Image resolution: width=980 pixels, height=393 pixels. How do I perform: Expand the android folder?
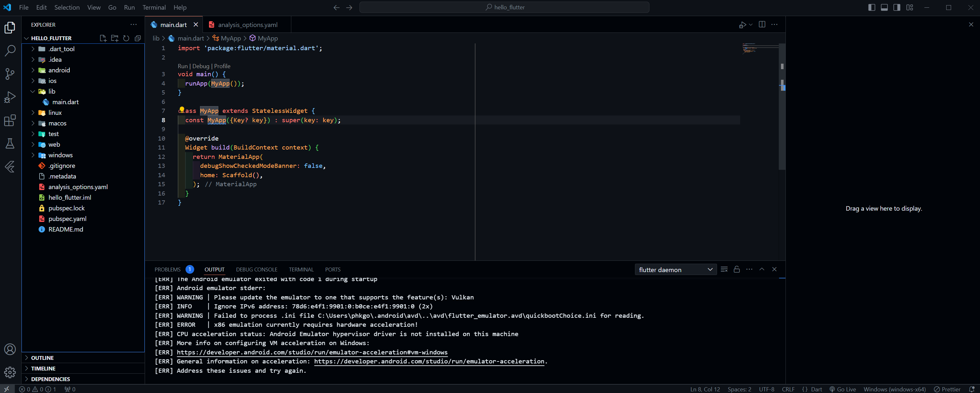click(83, 70)
